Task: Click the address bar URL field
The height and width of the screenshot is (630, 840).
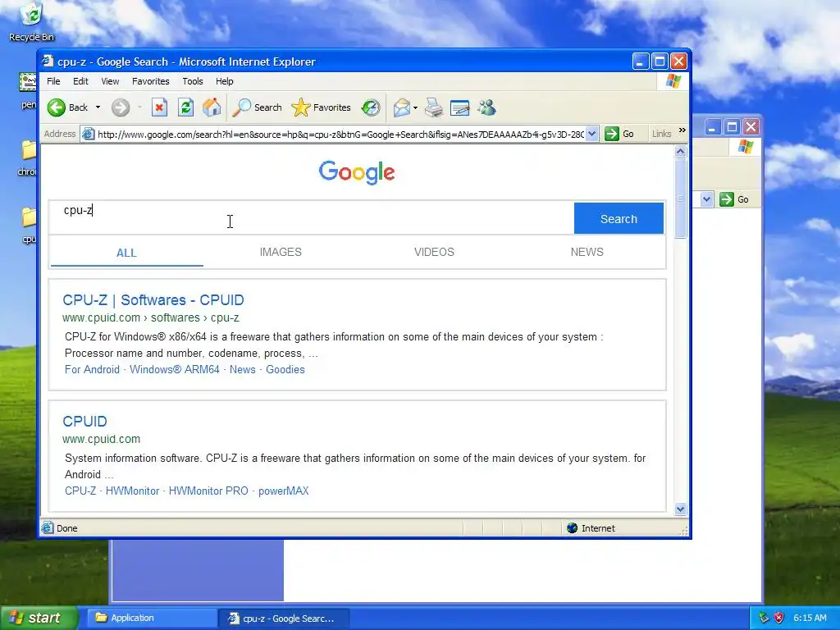Action: (x=340, y=134)
